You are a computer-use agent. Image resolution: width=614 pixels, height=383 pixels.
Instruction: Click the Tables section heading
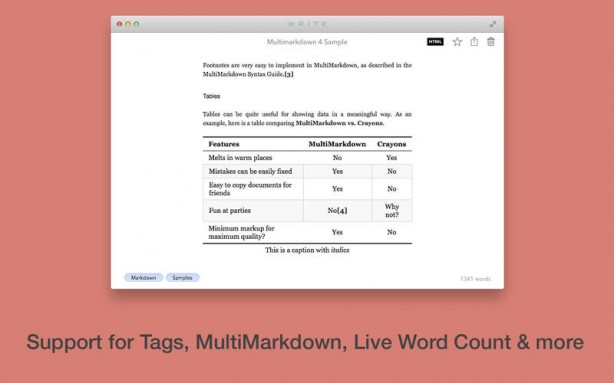click(211, 96)
